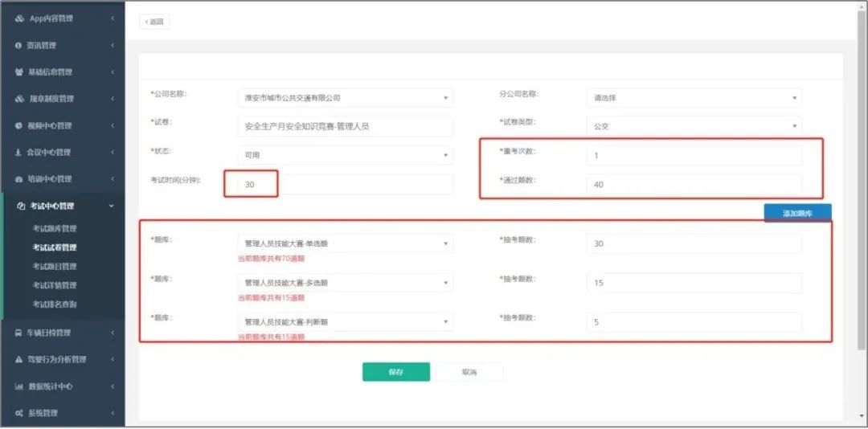Open 考试详情管理 submenu item
Image resolution: width=868 pixels, height=429 pixels.
pyautogui.click(x=55, y=285)
